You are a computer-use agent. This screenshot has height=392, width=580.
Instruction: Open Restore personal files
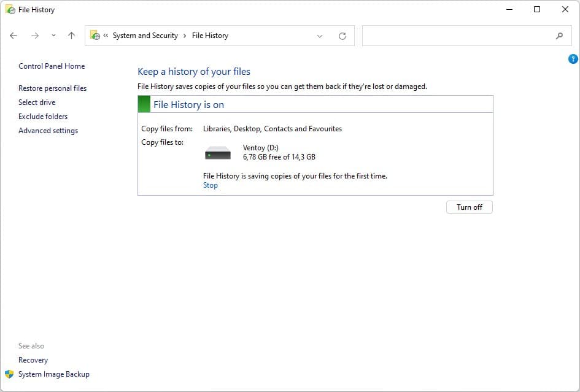[53, 88]
